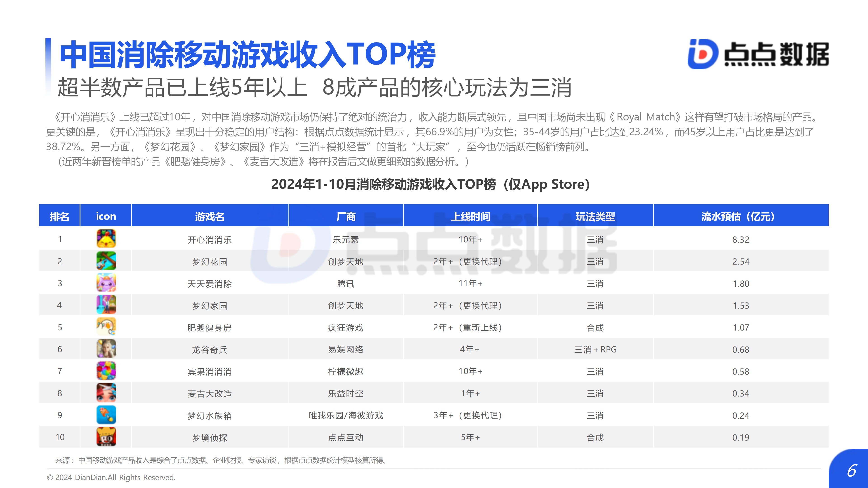This screenshot has height=488, width=868.
Task: Click the page number 6 badge
Action: [x=851, y=470]
